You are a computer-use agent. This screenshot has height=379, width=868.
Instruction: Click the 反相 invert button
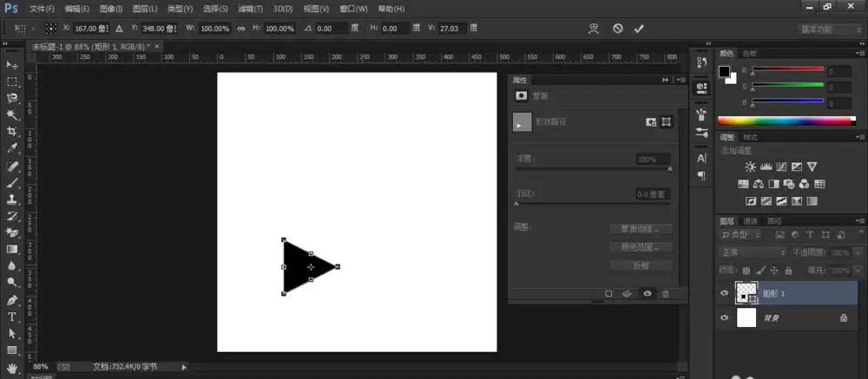tap(641, 265)
